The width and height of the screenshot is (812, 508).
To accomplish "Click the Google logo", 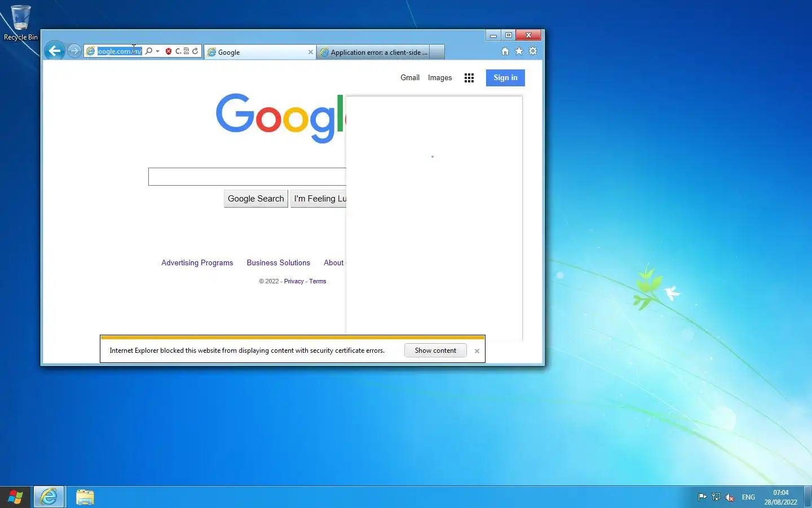I will click(x=280, y=118).
